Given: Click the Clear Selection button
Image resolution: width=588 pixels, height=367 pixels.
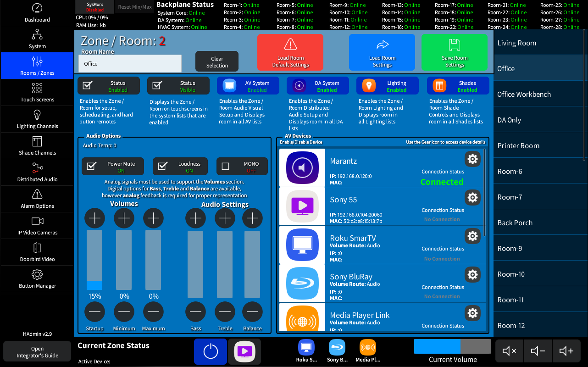Looking at the screenshot, I should point(217,62).
